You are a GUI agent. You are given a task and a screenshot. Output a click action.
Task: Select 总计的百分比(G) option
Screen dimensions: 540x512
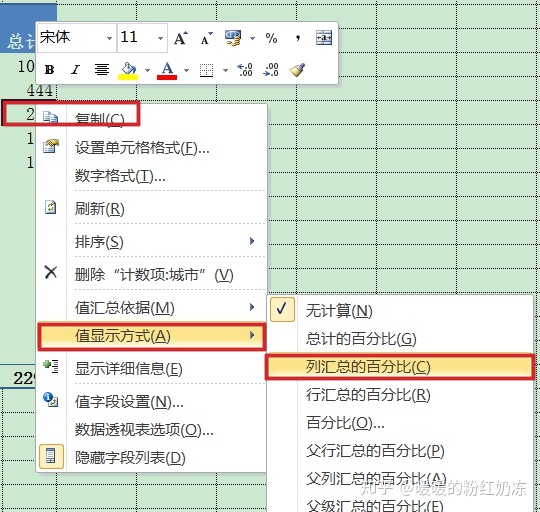399,339
